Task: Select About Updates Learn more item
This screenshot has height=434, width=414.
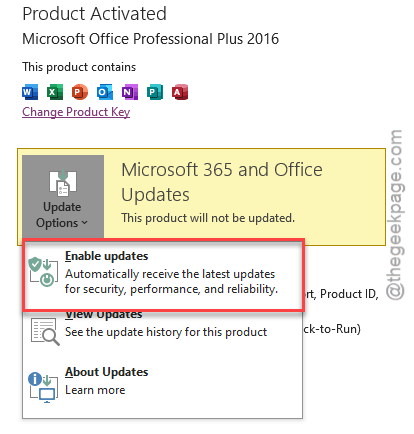Action: [163, 382]
